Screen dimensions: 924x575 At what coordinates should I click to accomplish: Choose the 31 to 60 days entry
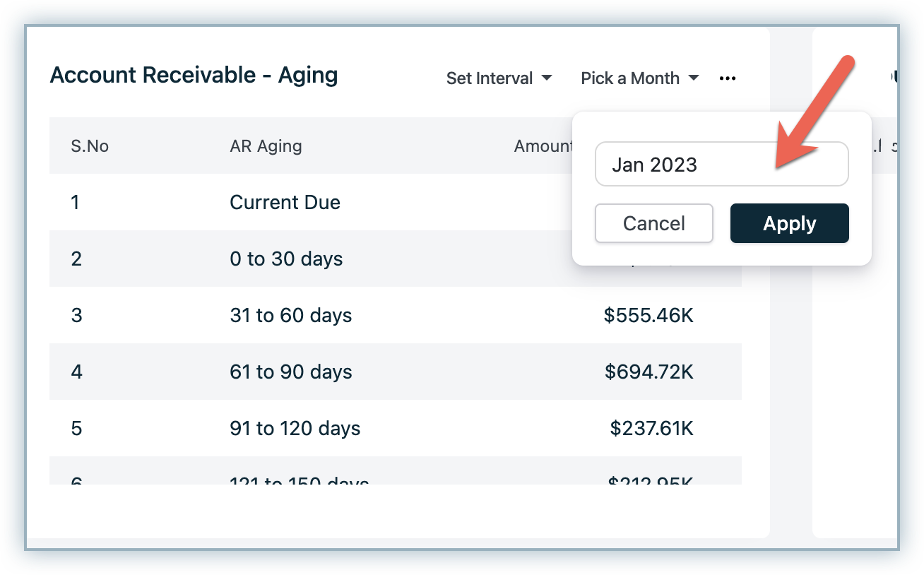(290, 315)
